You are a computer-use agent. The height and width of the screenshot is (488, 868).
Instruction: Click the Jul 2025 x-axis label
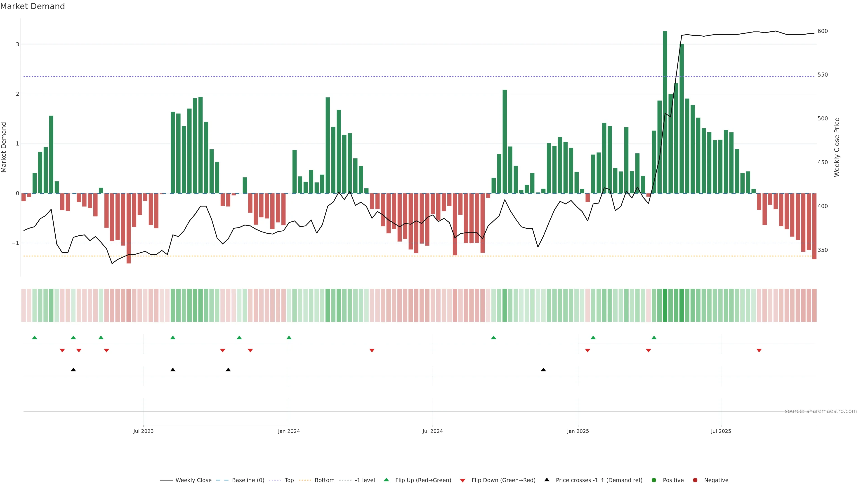pos(721,432)
